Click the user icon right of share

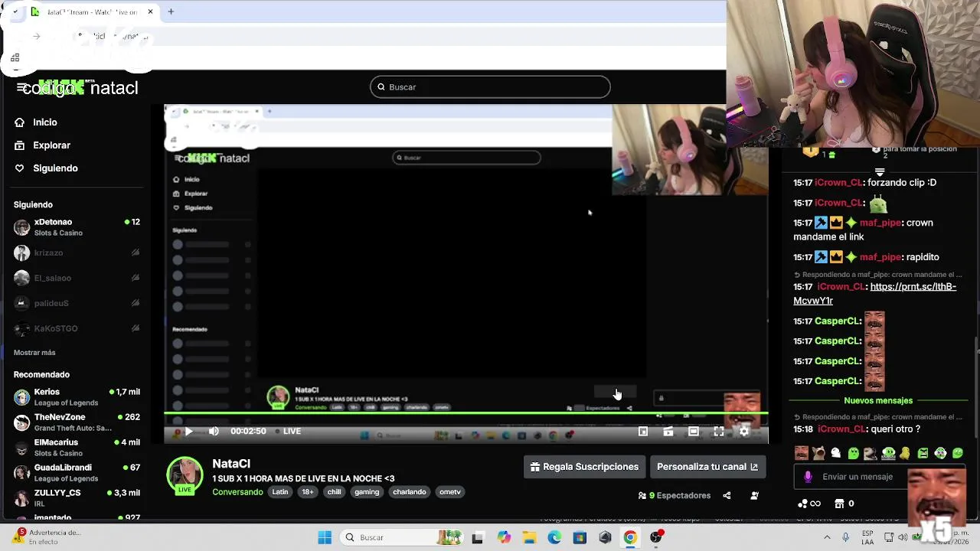pyautogui.click(x=754, y=496)
